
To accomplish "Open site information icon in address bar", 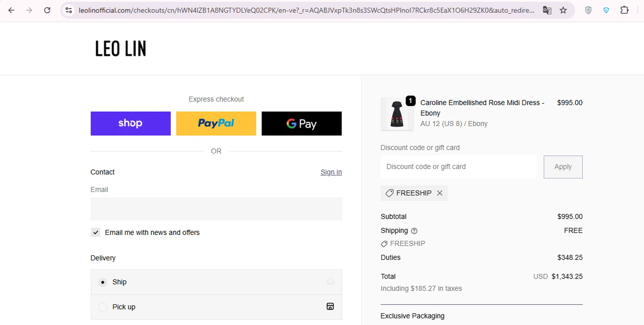I will click(x=69, y=10).
